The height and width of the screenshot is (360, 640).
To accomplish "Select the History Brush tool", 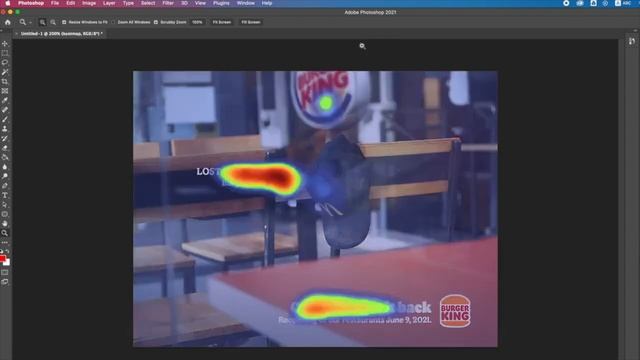I will (5, 138).
